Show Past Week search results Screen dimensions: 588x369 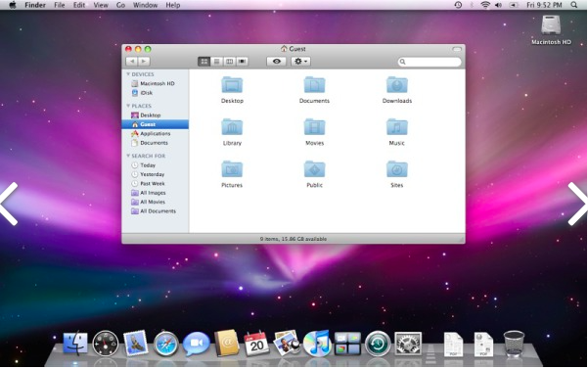tap(155, 183)
